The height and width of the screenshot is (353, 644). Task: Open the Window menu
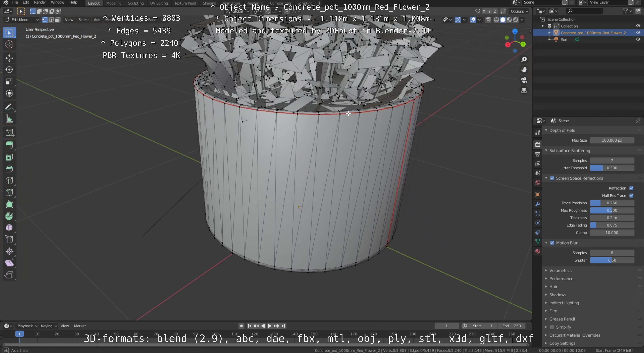tap(58, 2)
